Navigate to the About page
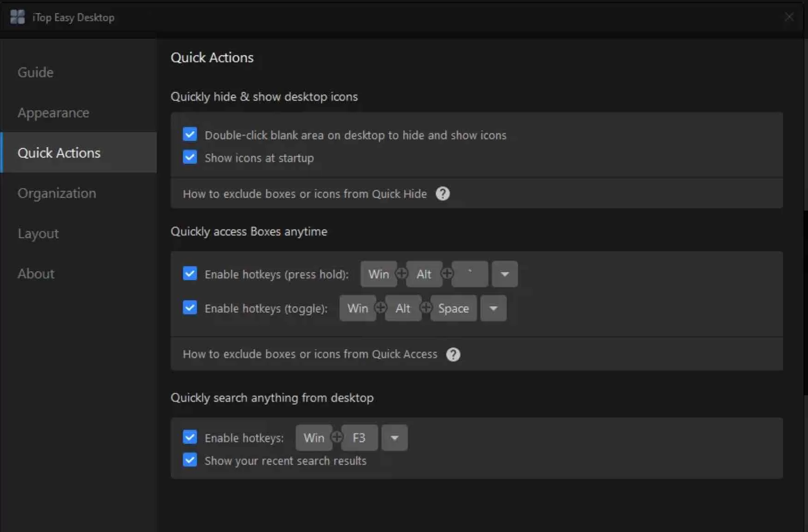This screenshot has width=808, height=532. pyautogui.click(x=36, y=273)
